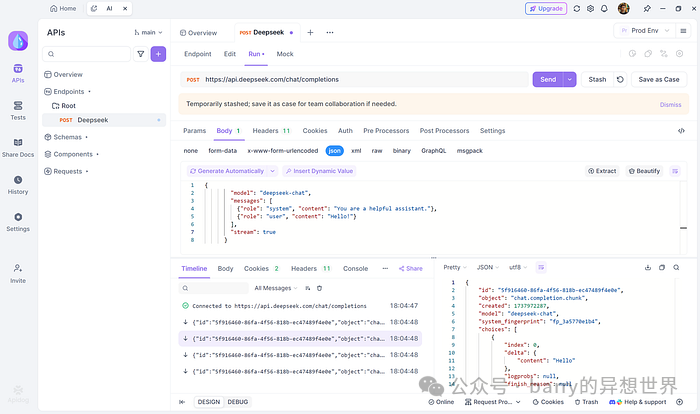
Task: Click the sidebar search field
Action: tap(87, 54)
